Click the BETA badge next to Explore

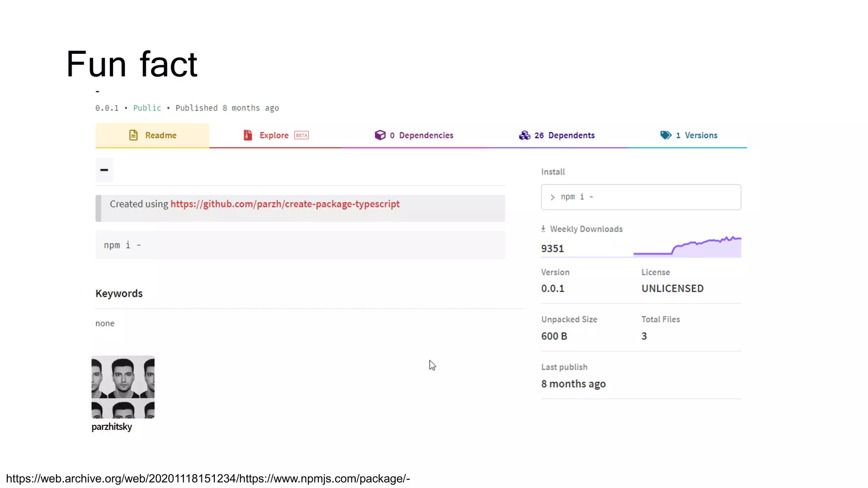[x=301, y=136]
